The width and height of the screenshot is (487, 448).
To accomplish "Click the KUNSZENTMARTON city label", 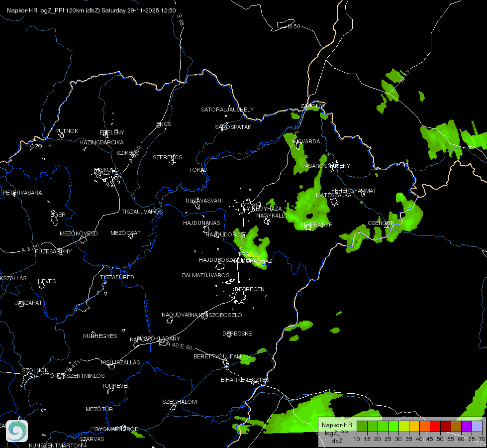I will pyautogui.click(x=56, y=445).
